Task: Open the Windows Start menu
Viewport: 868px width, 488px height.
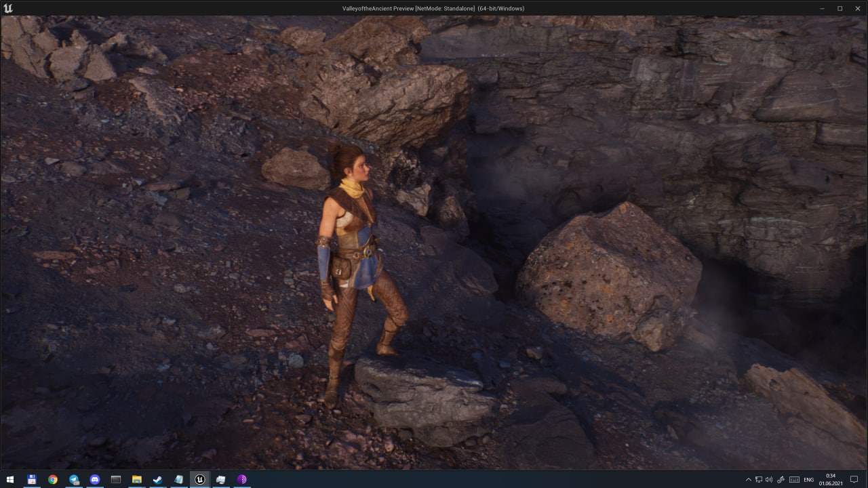Action: 10,479
